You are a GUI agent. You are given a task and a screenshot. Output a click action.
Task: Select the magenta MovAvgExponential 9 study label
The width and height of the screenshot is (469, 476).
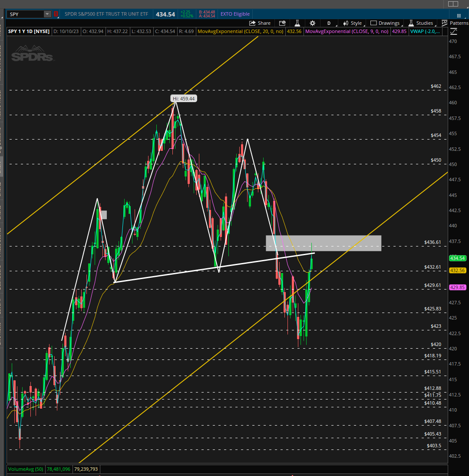coord(347,31)
